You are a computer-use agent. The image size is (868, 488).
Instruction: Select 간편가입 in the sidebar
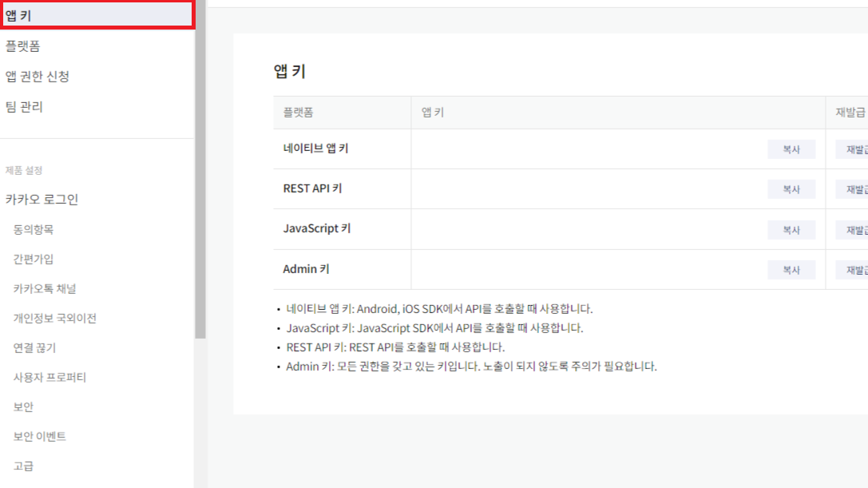click(34, 260)
